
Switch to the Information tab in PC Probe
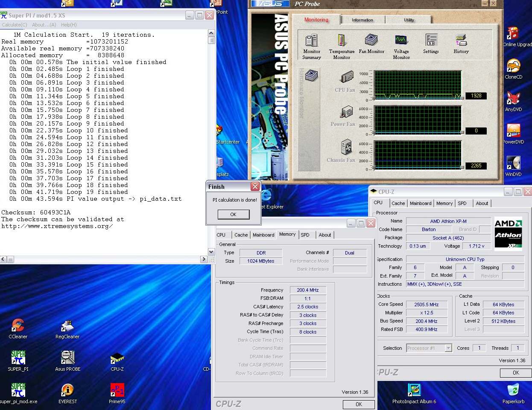point(362,20)
